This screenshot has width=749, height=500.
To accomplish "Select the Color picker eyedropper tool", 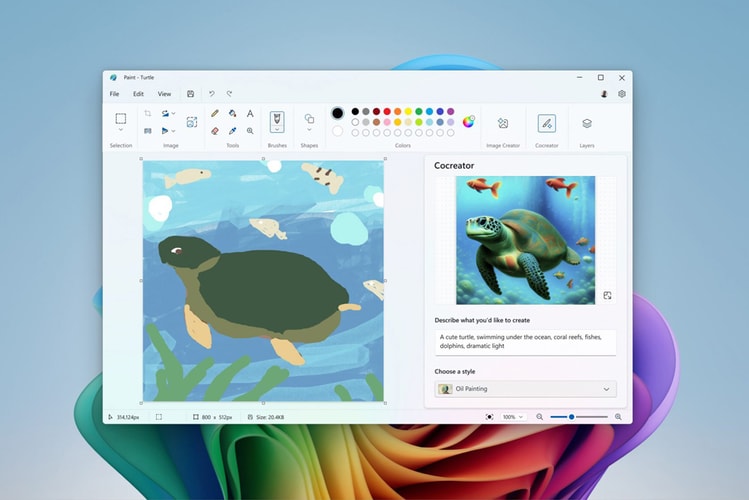I will tap(233, 130).
